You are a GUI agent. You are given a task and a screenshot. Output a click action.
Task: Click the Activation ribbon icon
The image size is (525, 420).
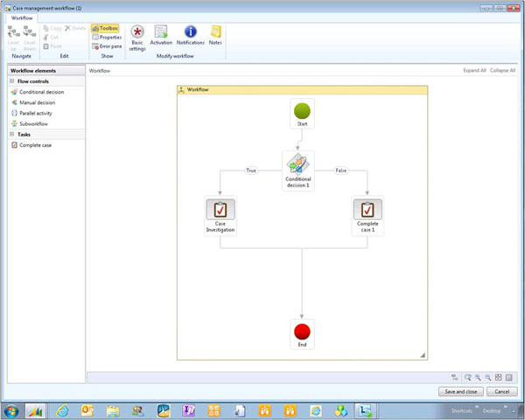tap(161, 36)
